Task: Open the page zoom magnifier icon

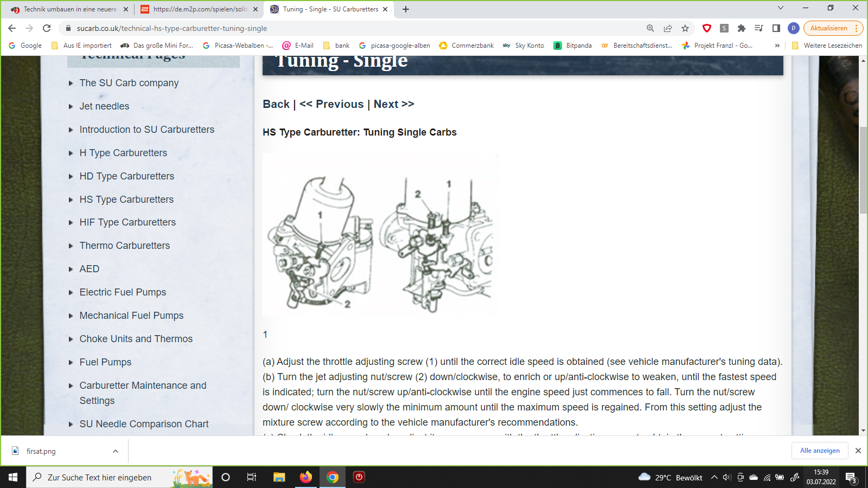Action: click(650, 28)
